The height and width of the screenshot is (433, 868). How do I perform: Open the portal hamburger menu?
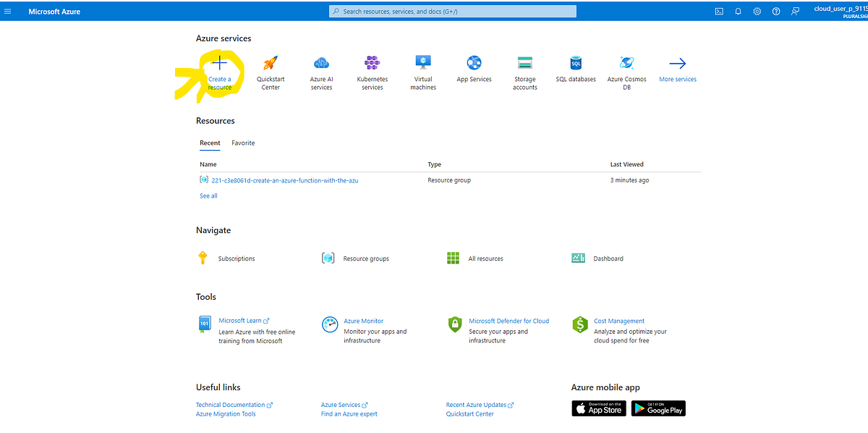[x=7, y=11]
